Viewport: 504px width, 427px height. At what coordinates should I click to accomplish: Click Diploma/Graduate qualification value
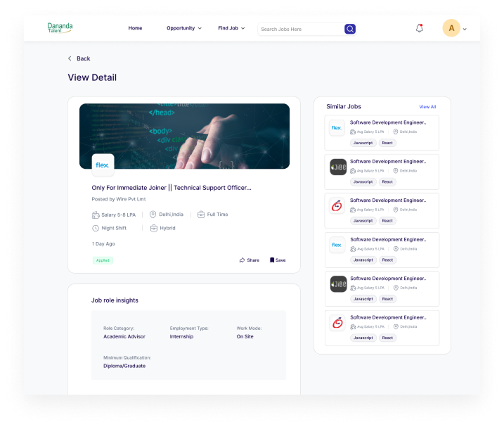(x=124, y=366)
